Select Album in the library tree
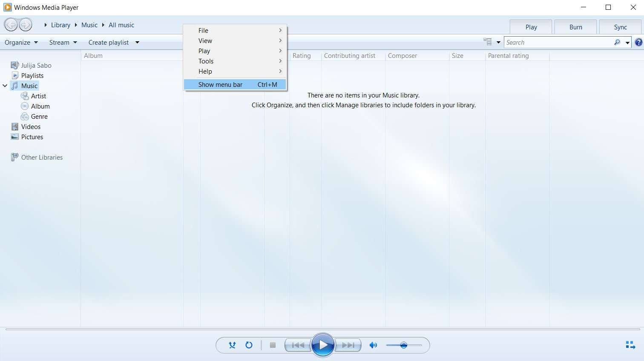The width and height of the screenshot is (644, 361). coord(40,106)
